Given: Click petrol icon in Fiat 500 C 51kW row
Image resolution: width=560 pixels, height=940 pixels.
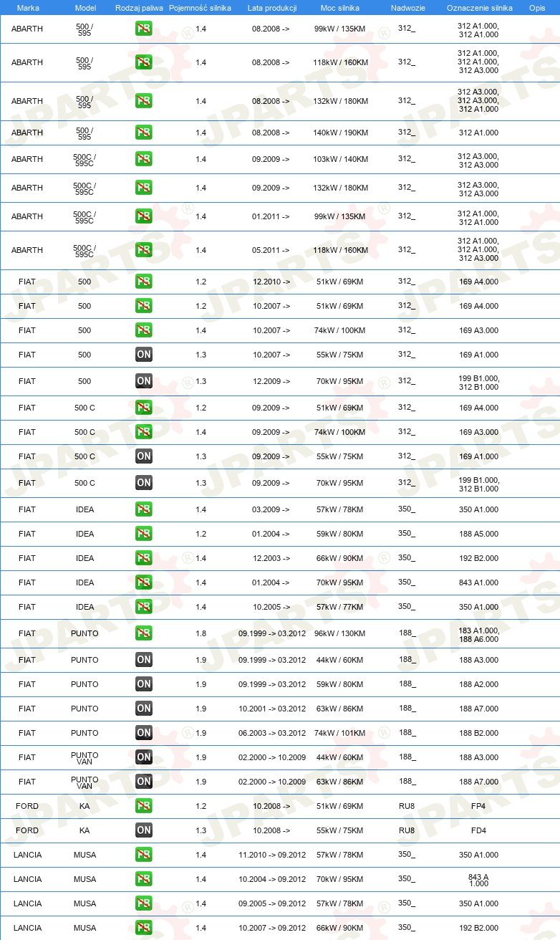Looking at the screenshot, I should pyautogui.click(x=144, y=408).
